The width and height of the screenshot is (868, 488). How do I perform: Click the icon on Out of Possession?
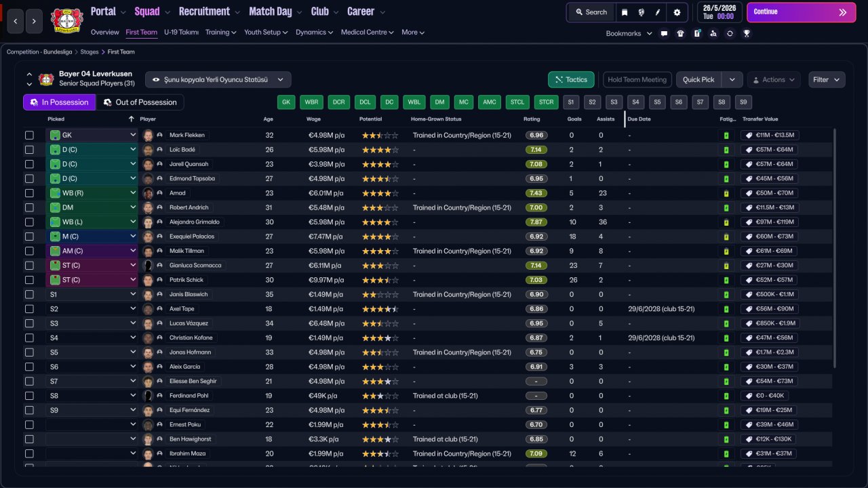108,102
